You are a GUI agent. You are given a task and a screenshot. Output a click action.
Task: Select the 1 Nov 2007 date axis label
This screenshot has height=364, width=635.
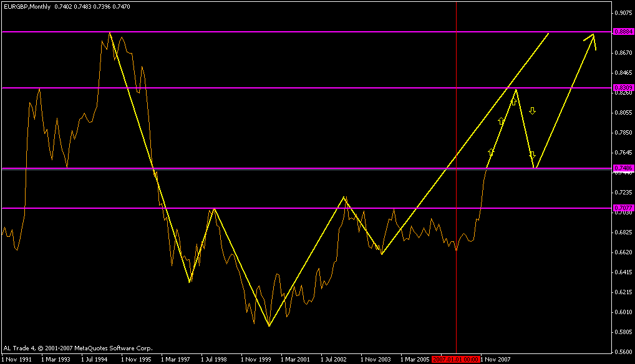click(496, 359)
